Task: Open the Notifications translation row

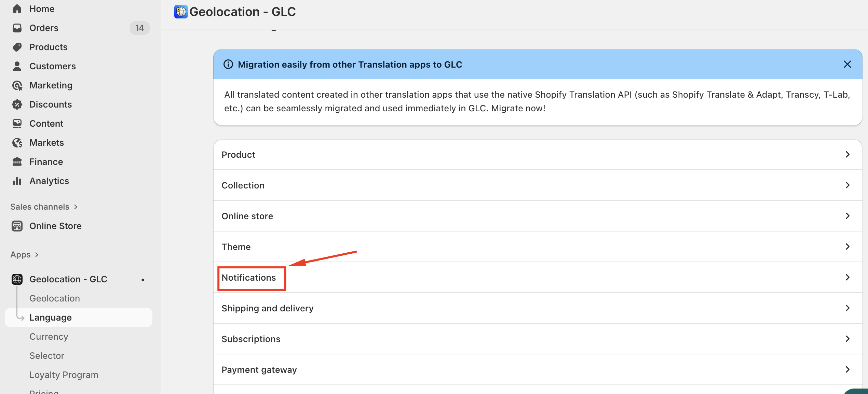Action: 249,278
